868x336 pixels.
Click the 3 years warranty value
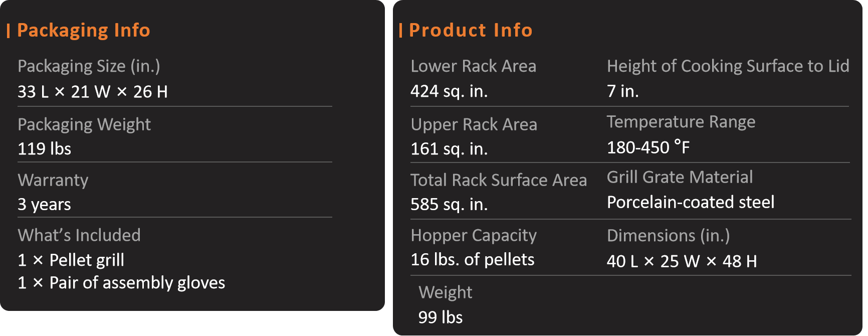click(x=44, y=205)
